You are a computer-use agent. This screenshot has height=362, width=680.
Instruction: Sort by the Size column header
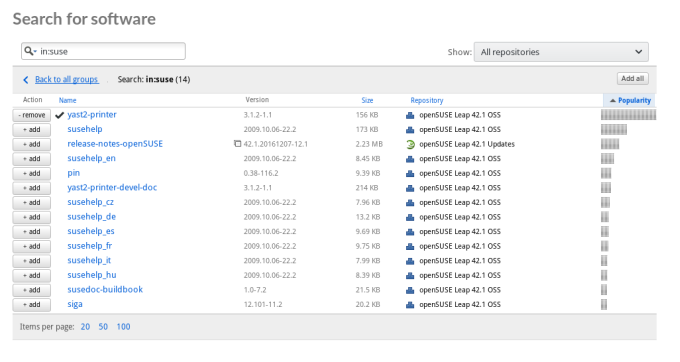(x=367, y=100)
